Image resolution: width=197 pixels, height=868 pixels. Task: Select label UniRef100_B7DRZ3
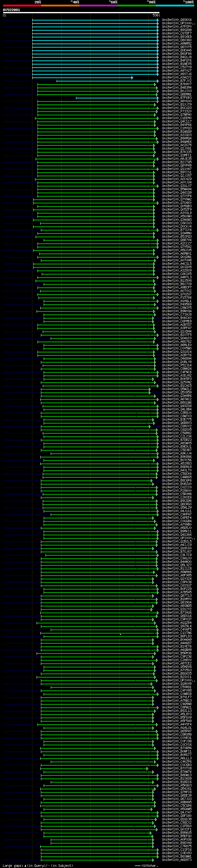pyautogui.click(x=177, y=440)
